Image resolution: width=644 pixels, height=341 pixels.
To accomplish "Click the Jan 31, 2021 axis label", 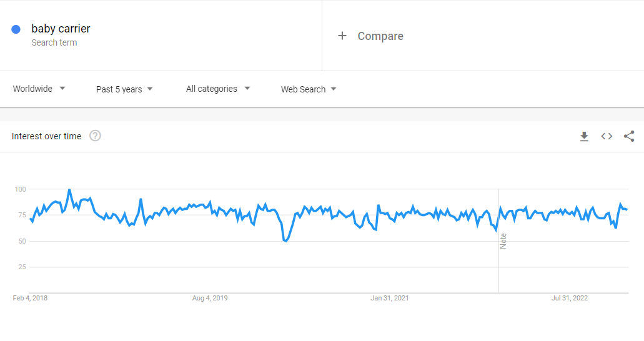I will click(x=390, y=298).
